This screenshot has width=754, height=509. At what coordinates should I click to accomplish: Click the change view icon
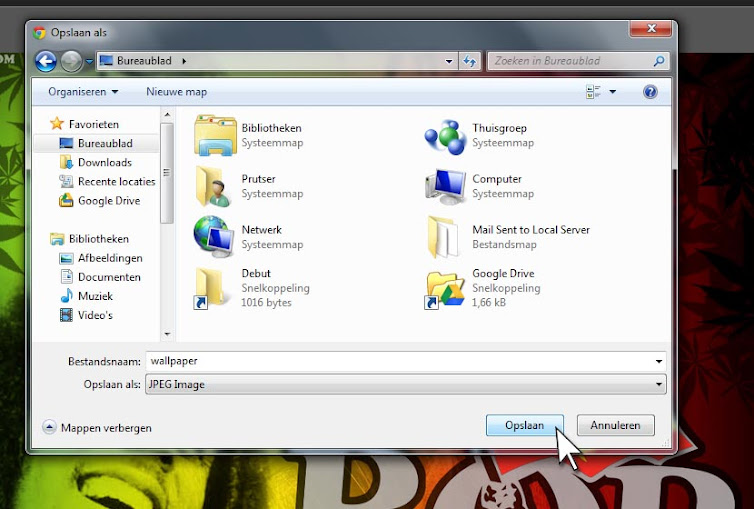point(593,91)
